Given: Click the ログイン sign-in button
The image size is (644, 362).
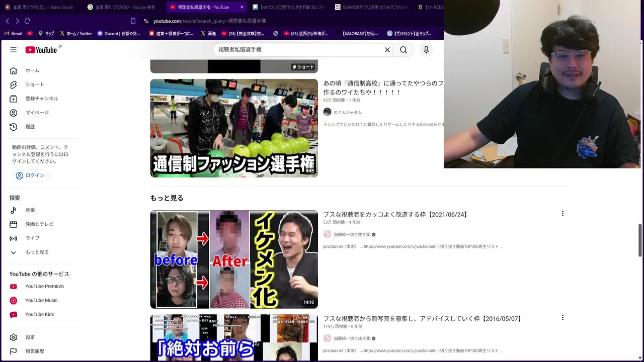Looking at the screenshot, I should pyautogui.click(x=31, y=175).
